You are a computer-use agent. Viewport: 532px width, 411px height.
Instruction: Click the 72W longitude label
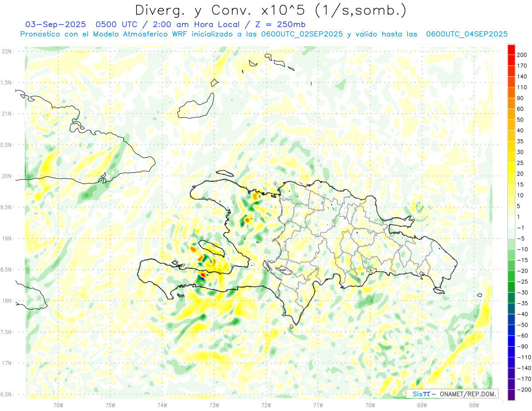[x=266, y=405]
